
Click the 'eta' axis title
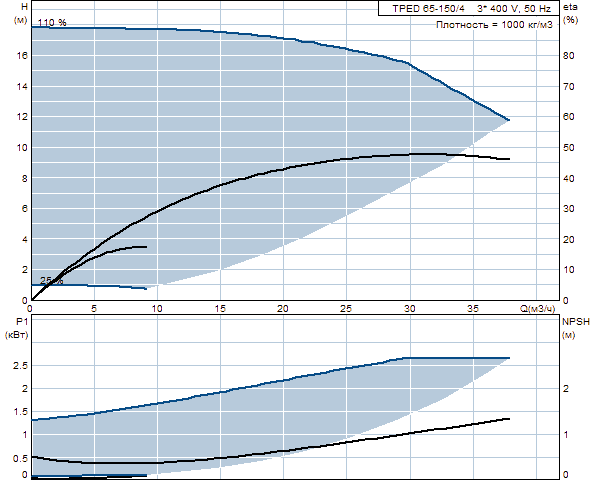pos(570,7)
